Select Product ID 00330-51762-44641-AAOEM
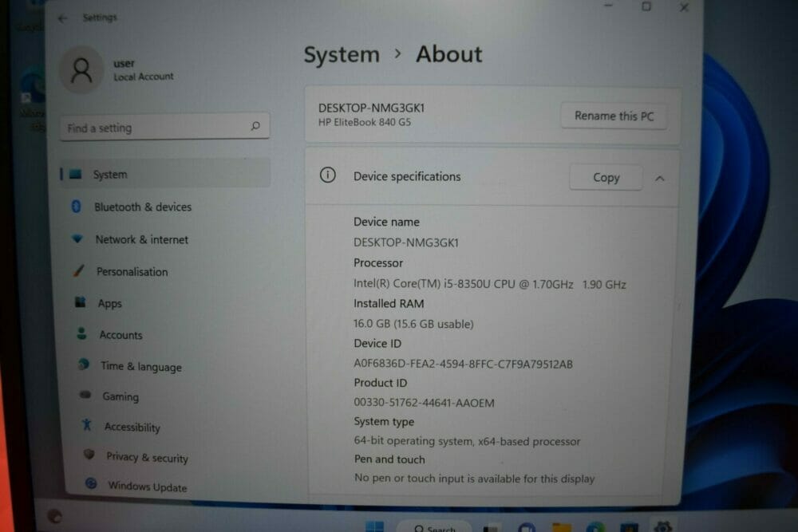Viewport: 798px width, 532px height. 424,403
